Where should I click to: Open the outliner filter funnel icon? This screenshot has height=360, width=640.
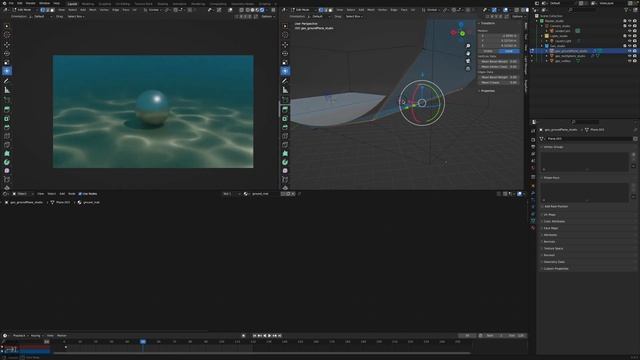(627, 10)
